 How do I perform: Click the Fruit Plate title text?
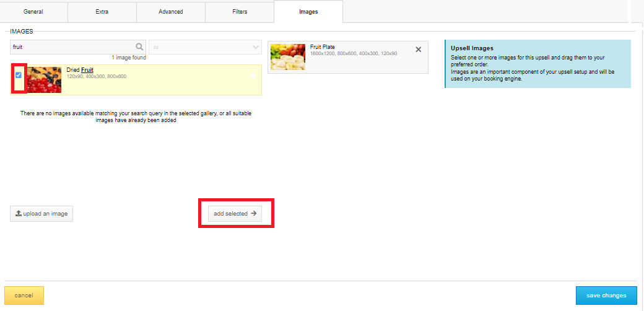pos(323,47)
